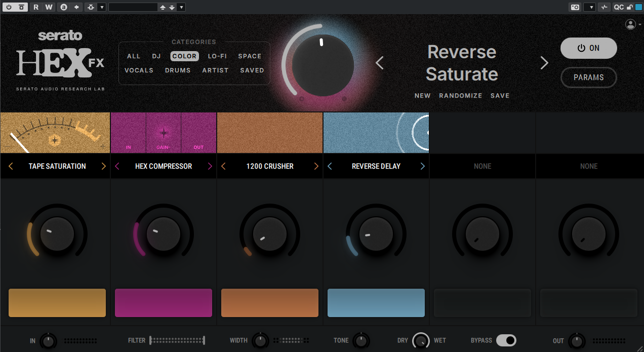Click NEW preset button
The height and width of the screenshot is (352, 644).
(x=423, y=96)
